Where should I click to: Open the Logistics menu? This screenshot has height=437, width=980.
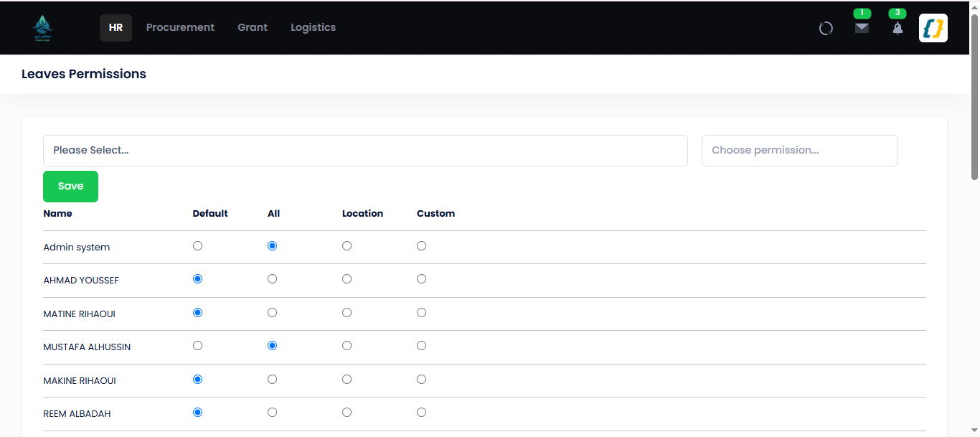tap(313, 28)
